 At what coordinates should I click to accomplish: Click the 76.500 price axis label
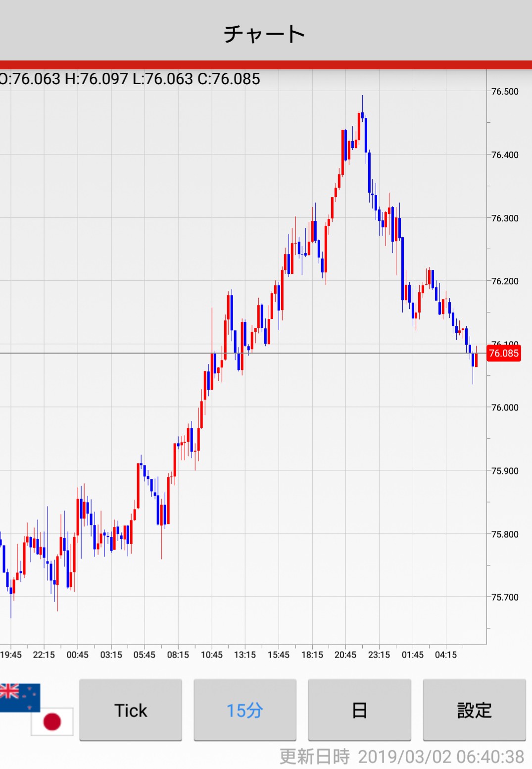(505, 92)
